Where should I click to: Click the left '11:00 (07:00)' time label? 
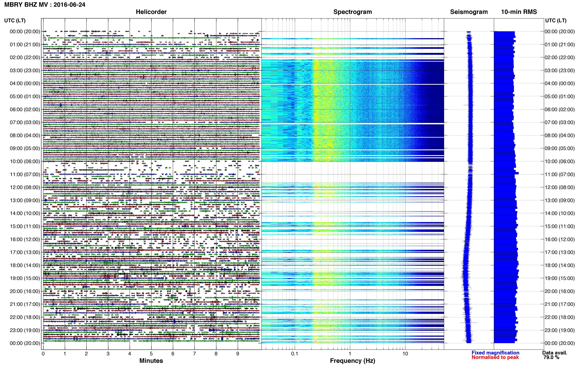(x=25, y=174)
